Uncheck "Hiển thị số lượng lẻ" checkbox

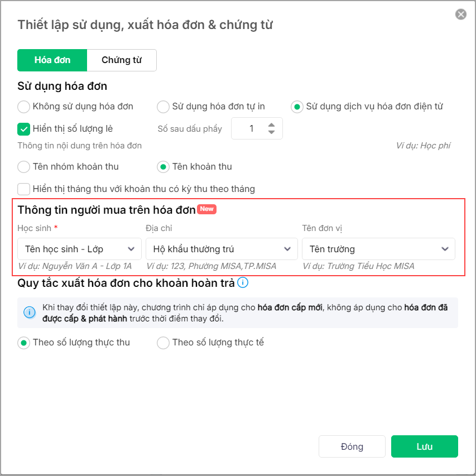(23, 129)
